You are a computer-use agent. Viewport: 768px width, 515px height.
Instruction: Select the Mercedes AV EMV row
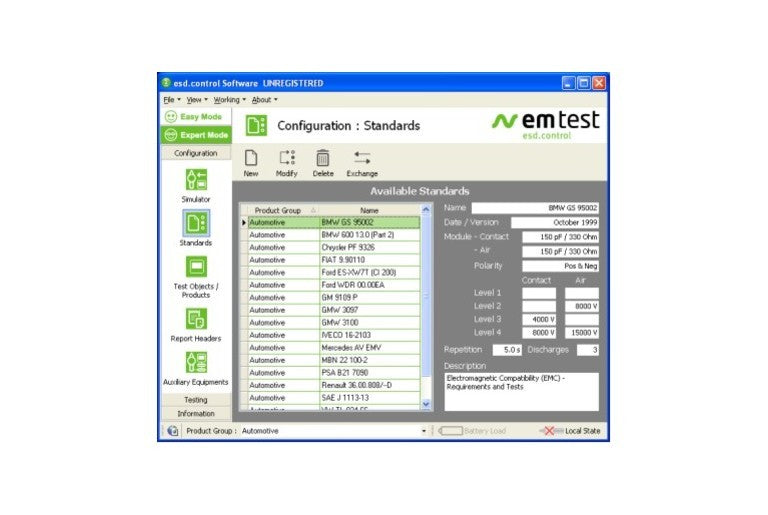click(334, 347)
